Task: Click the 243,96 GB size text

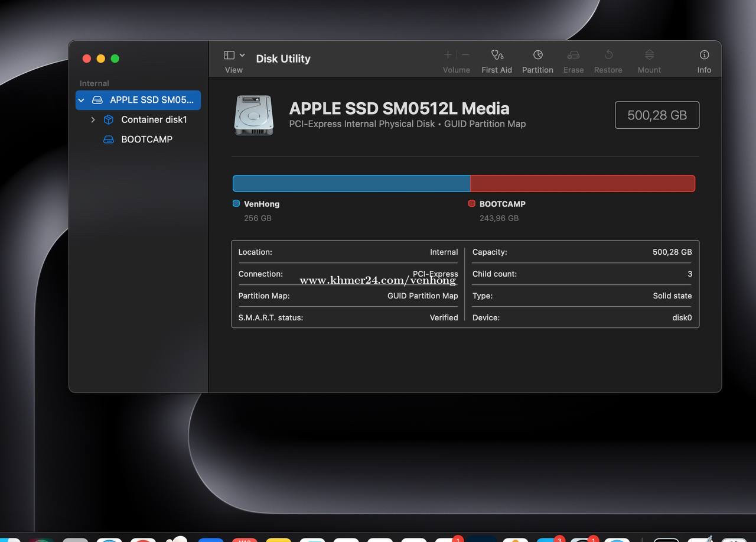Action: point(499,218)
